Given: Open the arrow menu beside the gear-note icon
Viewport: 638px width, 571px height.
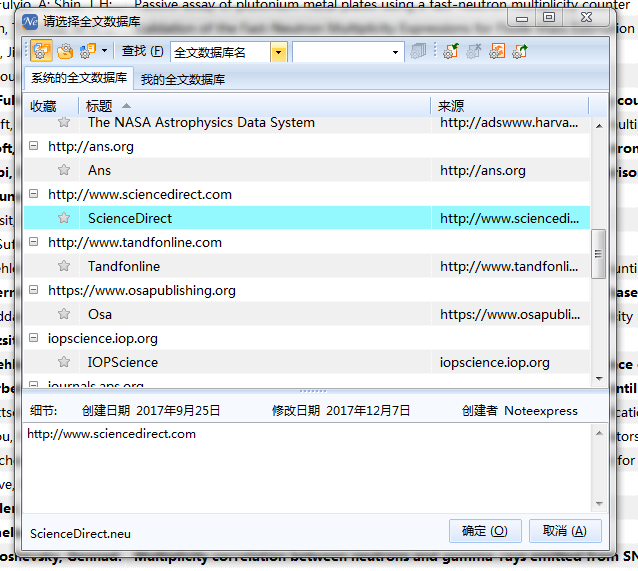Looking at the screenshot, I should [x=105, y=51].
